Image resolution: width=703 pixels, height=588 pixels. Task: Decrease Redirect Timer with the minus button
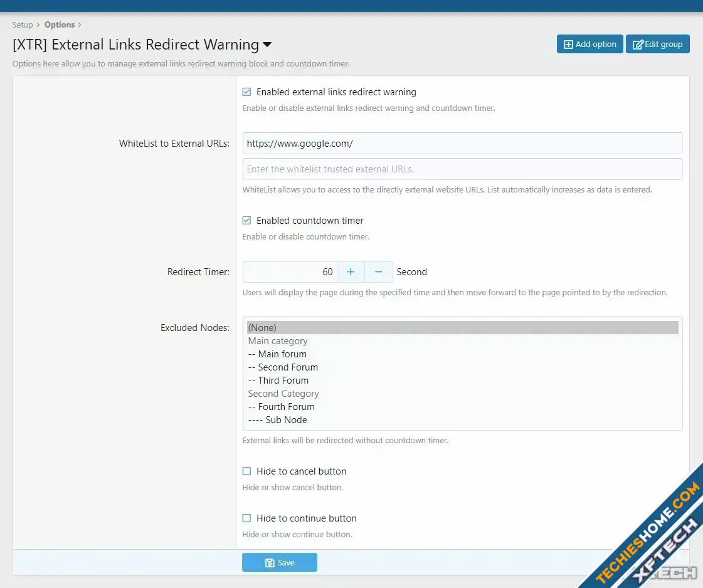(x=378, y=272)
